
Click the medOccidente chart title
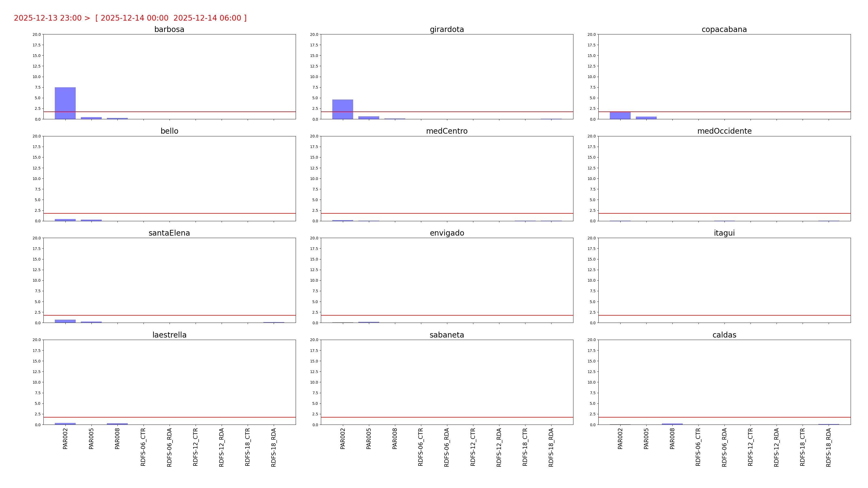pos(724,131)
